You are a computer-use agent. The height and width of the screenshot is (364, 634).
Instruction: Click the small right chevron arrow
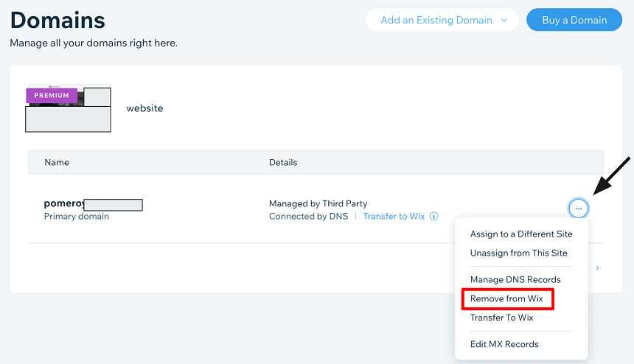pos(597,268)
